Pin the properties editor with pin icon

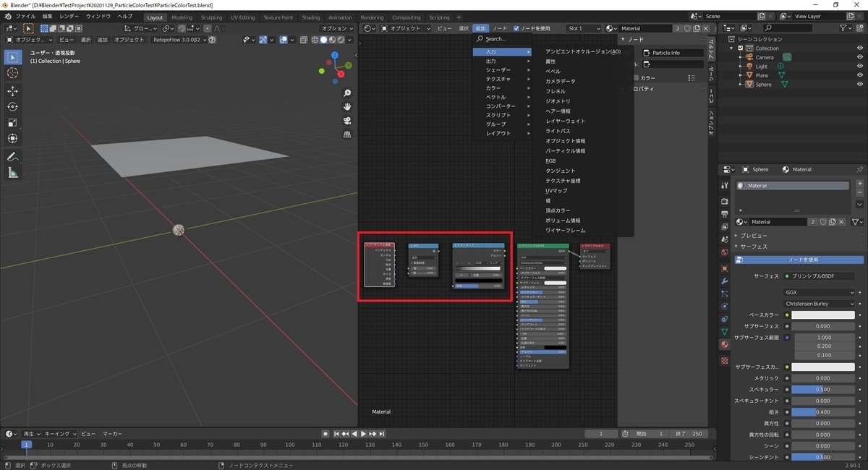[859, 169]
